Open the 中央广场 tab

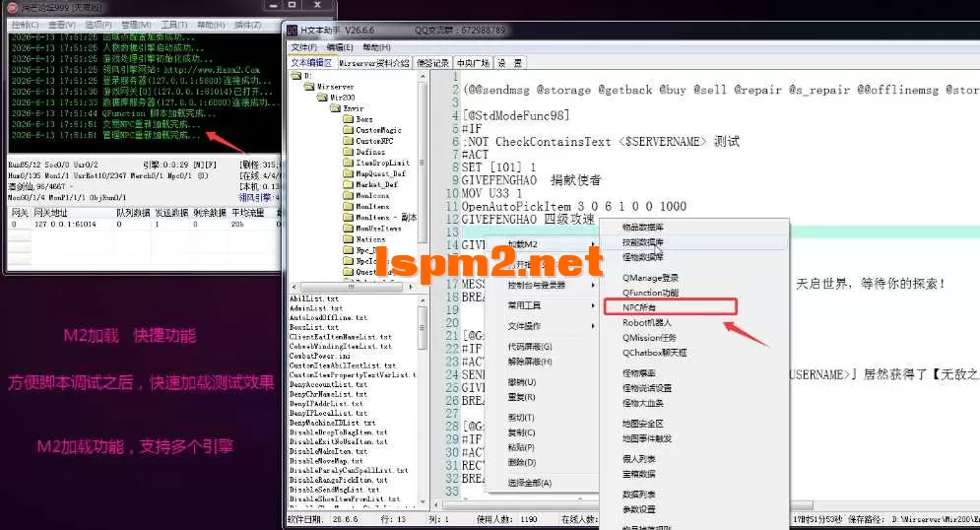point(473,63)
